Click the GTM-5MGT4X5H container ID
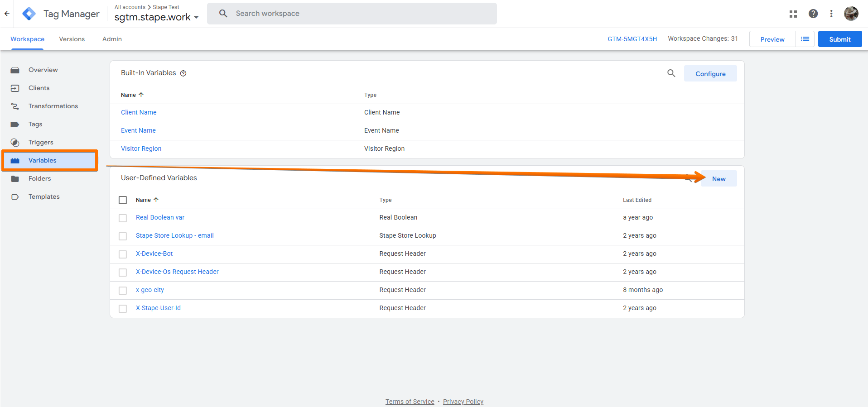This screenshot has height=407, width=868. (x=632, y=39)
